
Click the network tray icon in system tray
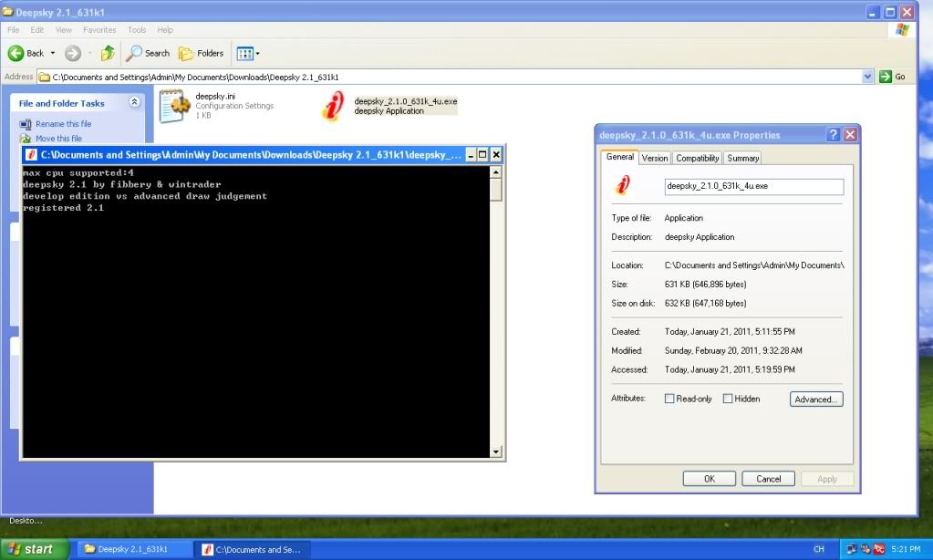[x=852, y=549]
